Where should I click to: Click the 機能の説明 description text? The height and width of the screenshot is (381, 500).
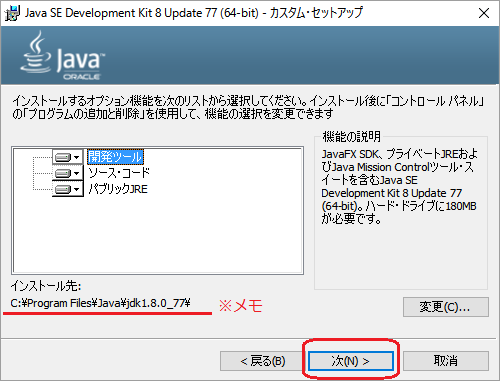pos(399,186)
